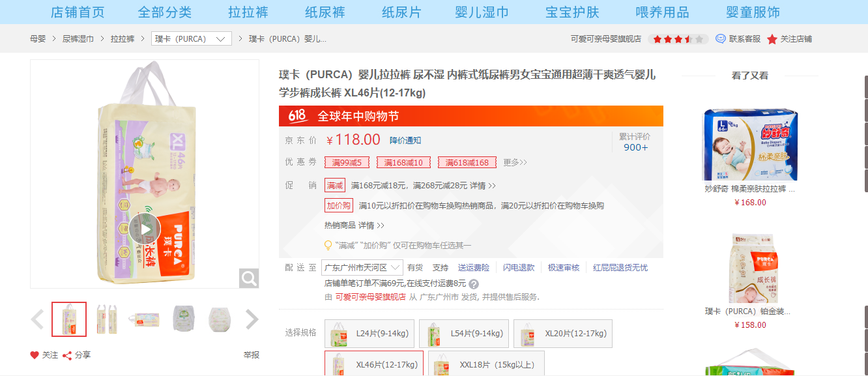Click the 加价购 promotion tag
Image resolution: width=868 pixels, height=376 pixels.
click(x=339, y=205)
